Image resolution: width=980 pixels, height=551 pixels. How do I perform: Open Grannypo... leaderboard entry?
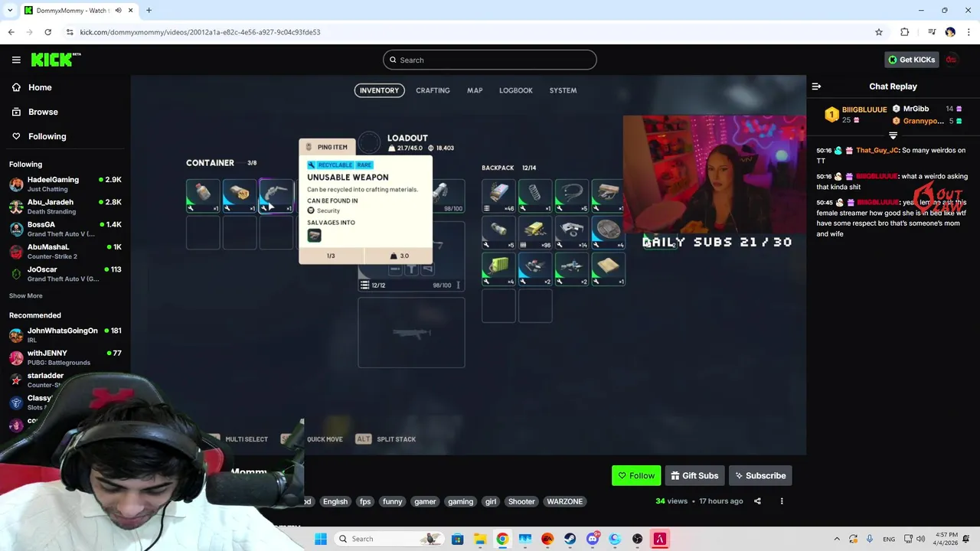(926, 121)
